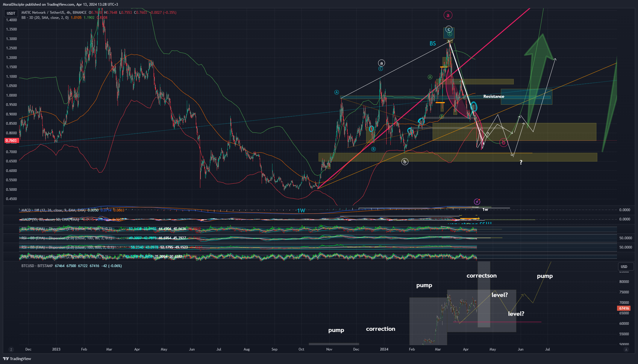Click the 'pump' label above November

[336, 330]
